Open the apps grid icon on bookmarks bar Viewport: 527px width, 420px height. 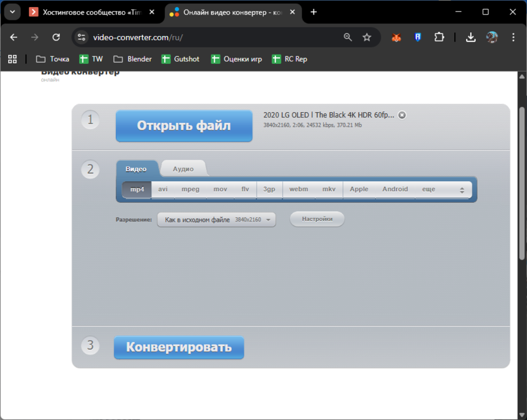(x=12, y=59)
